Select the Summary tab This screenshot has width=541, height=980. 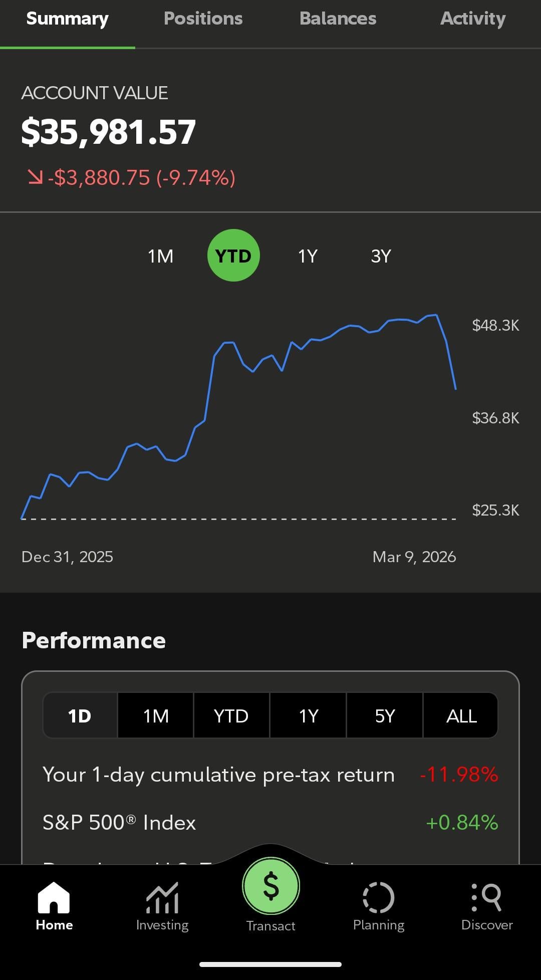point(67,19)
